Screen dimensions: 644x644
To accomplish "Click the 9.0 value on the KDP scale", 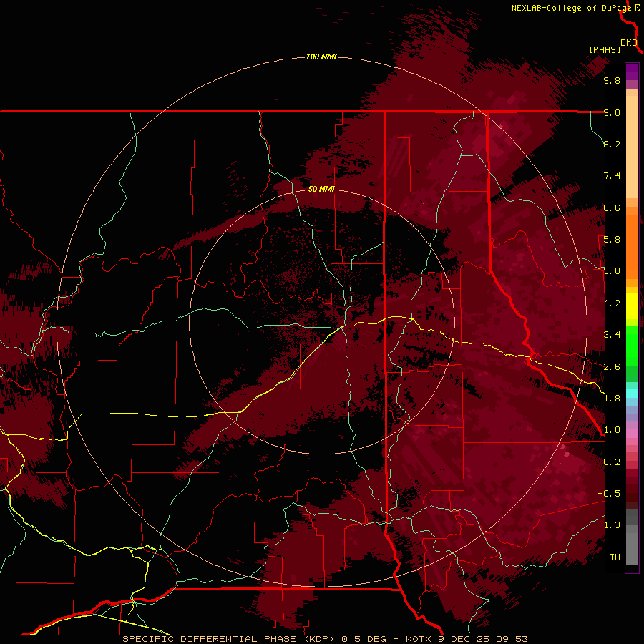I will (x=612, y=112).
